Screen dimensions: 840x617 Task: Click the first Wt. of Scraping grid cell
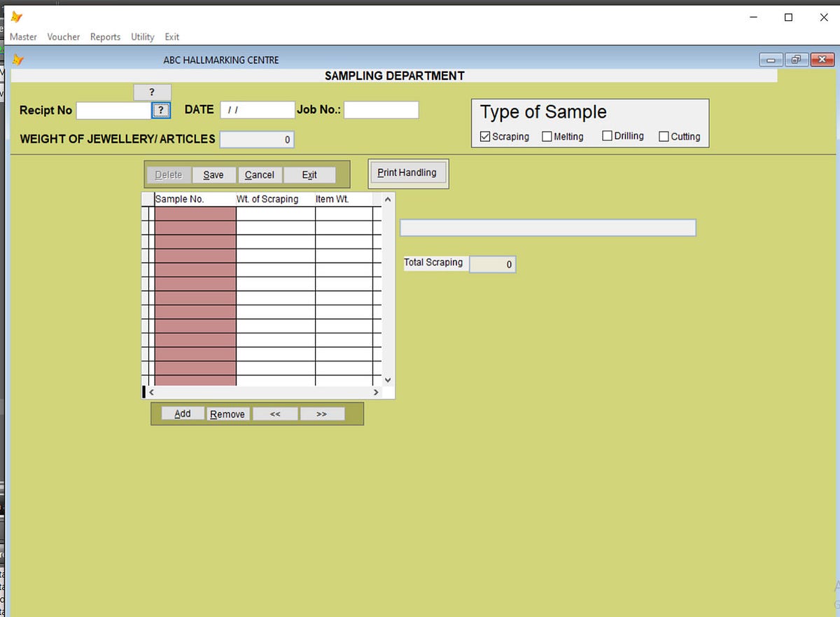pos(276,214)
